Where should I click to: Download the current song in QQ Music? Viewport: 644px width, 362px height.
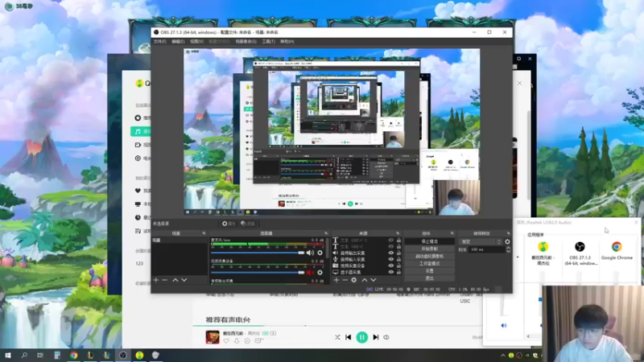click(237, 340)
